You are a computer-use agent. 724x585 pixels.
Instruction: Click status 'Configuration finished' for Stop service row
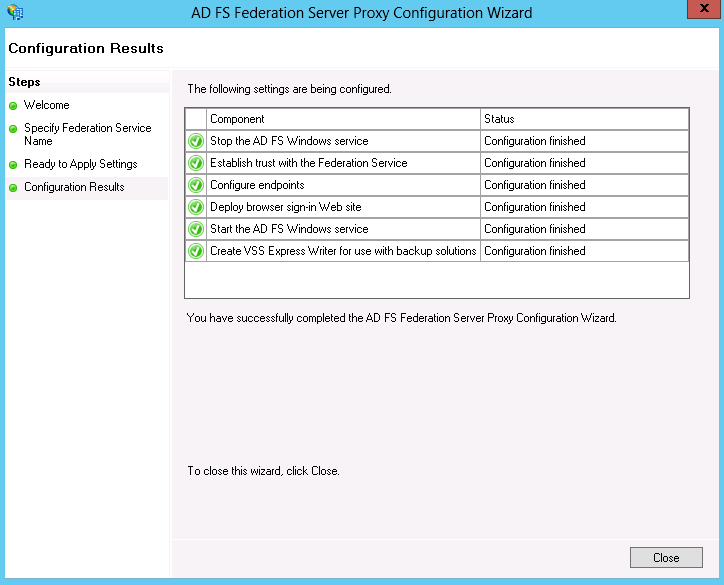(x=585, y=141)
